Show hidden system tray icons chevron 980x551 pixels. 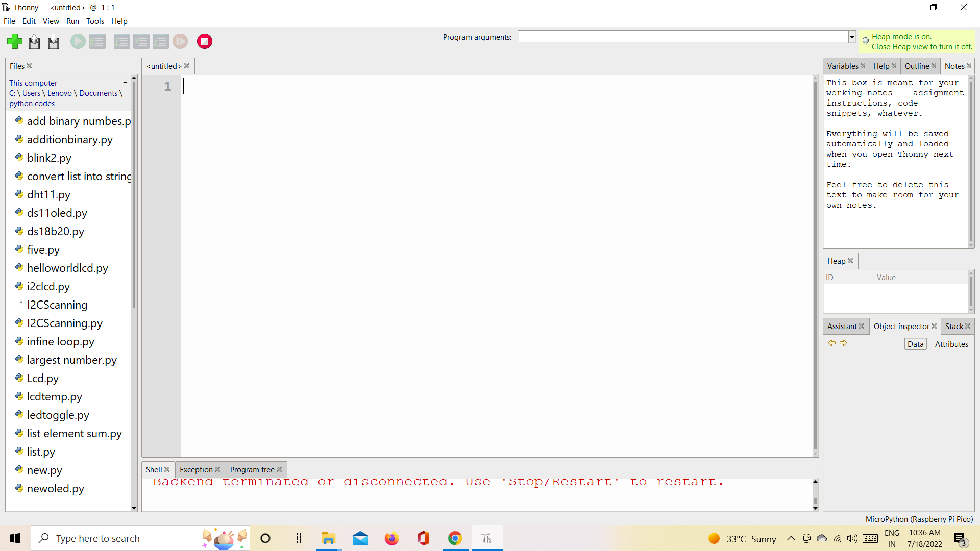click(791, 538)
